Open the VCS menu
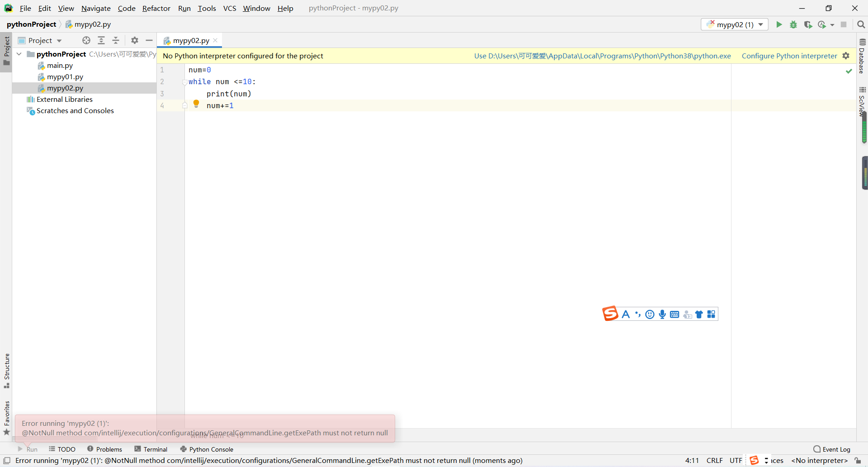 pyautogui.click(x=230, y=8)
